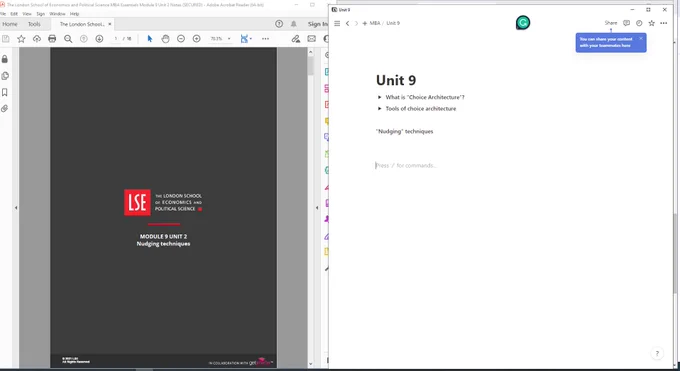Click the Acrobat vertical scrollbar down arrow
680x371 pixels.
click(x=310, y=364)
